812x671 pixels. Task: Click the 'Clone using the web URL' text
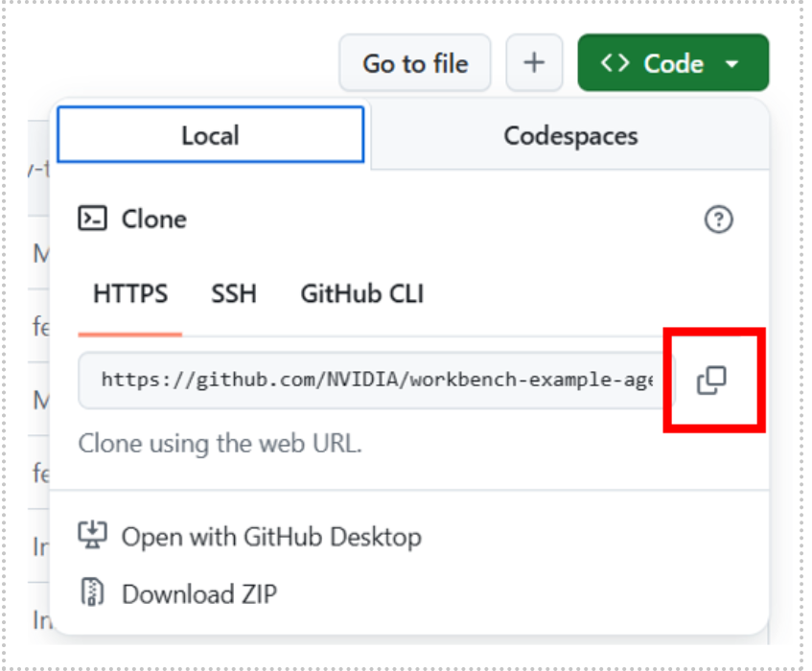[220, 444]
